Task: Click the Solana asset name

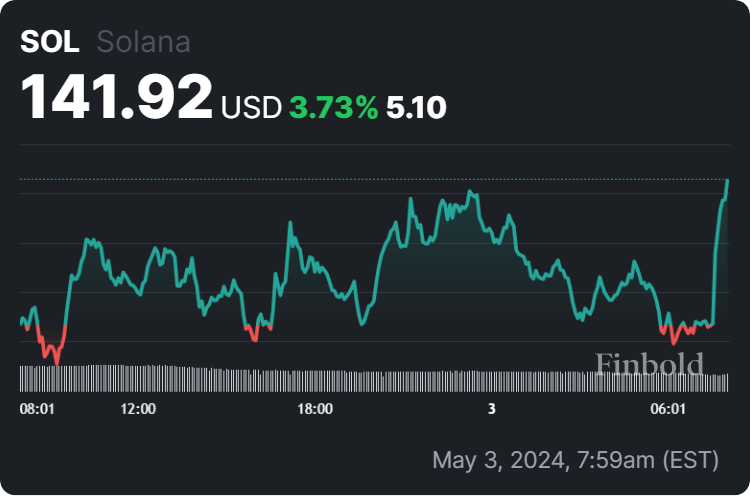Action: [x=143, y=42]
